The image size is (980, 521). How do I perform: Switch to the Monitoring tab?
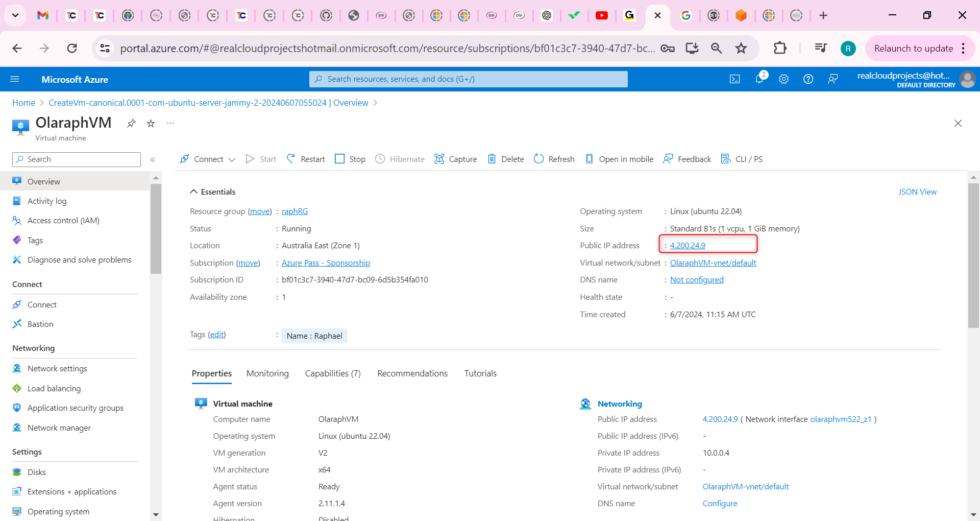pos(267,373)
